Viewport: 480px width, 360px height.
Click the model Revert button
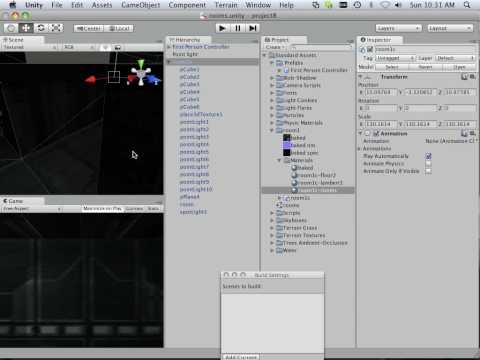[425, 67]
